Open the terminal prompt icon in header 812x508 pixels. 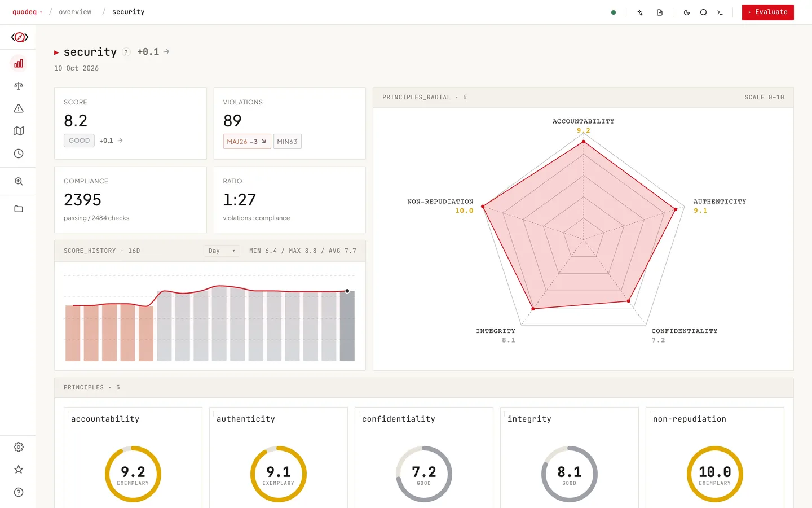(720, 12)
